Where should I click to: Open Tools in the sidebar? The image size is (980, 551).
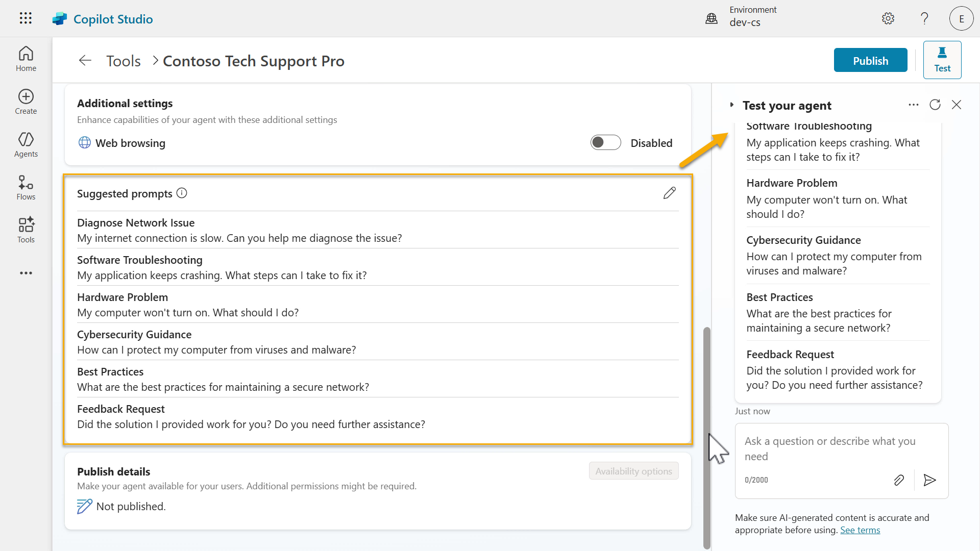(x=26, y=231)
